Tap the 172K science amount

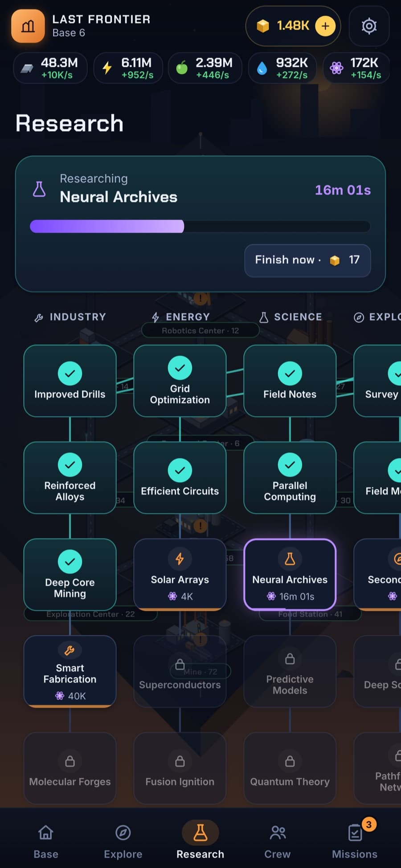coord(364,63)
